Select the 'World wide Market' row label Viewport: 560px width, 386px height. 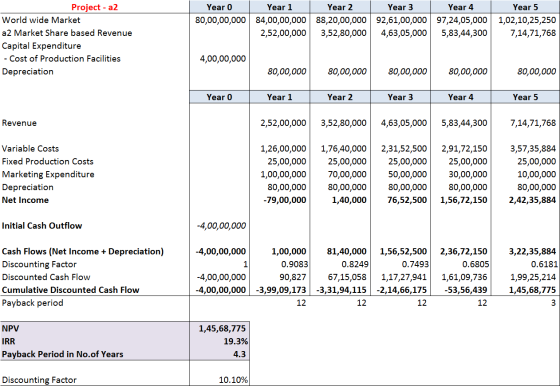tap(41, 20)
